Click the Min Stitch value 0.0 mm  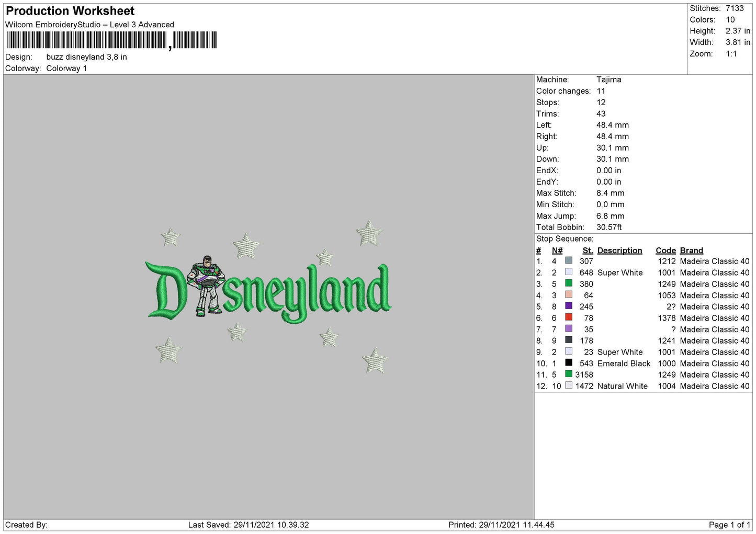tap(611, 204)
